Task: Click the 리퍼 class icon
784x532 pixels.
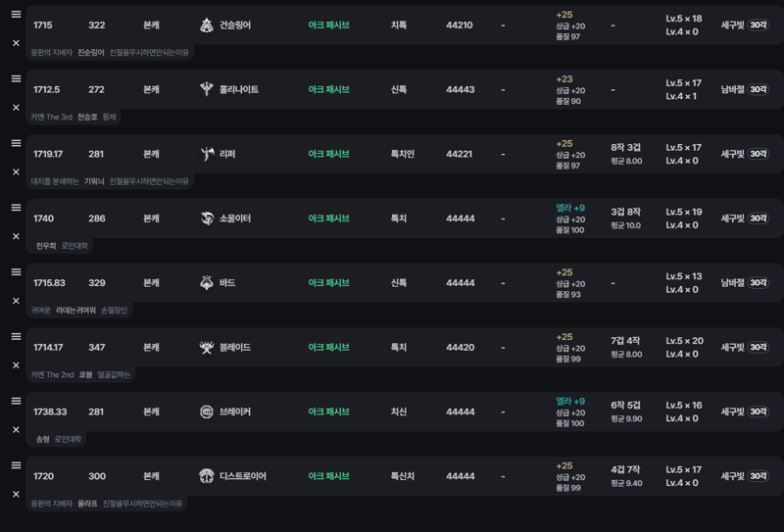Action: click(x=207, y=154)
